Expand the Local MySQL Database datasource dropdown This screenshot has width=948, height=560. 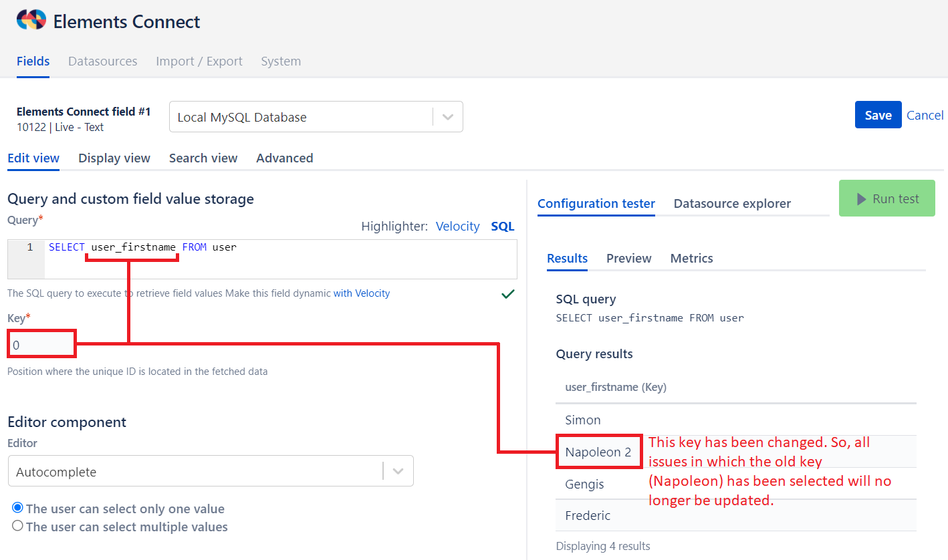click(x=447, y=117)
